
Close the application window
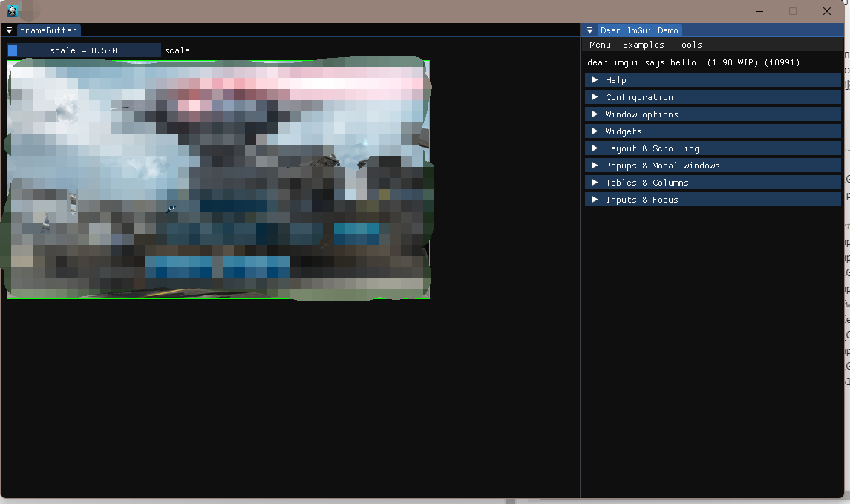tap(827, 11)
